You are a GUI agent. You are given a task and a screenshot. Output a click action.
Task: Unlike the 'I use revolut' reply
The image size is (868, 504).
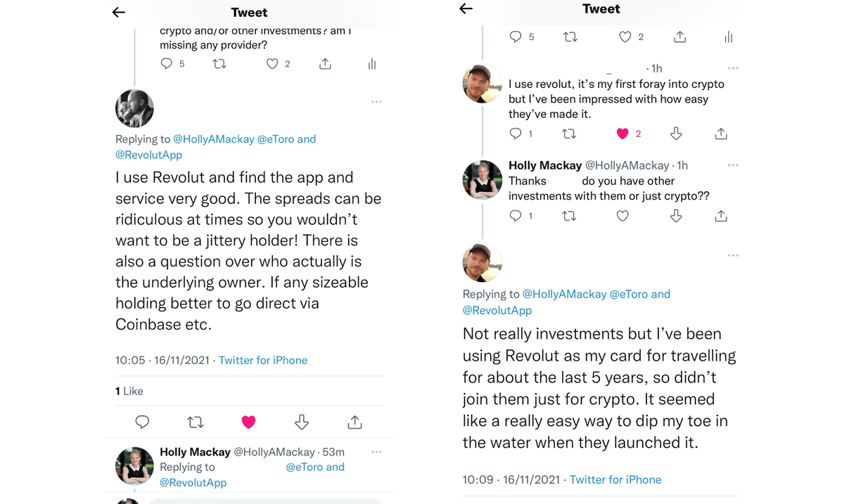pyautogui.click(x=623, y=134)
